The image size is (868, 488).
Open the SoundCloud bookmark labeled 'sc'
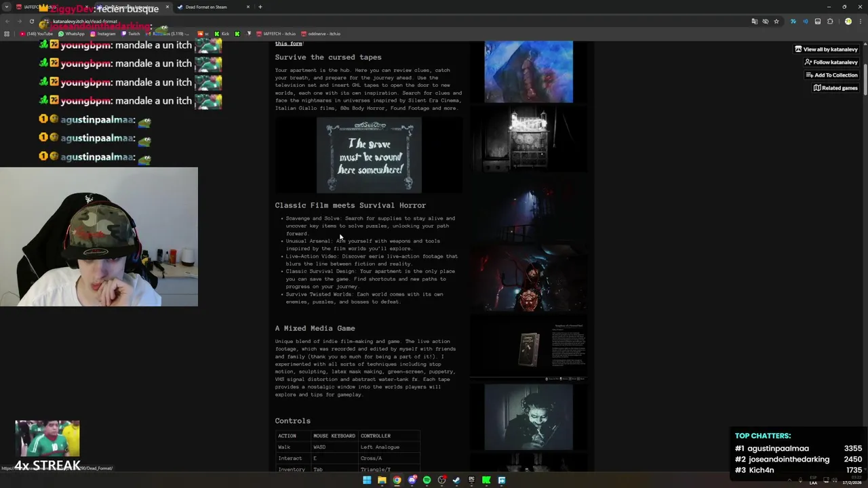point(203,34)
